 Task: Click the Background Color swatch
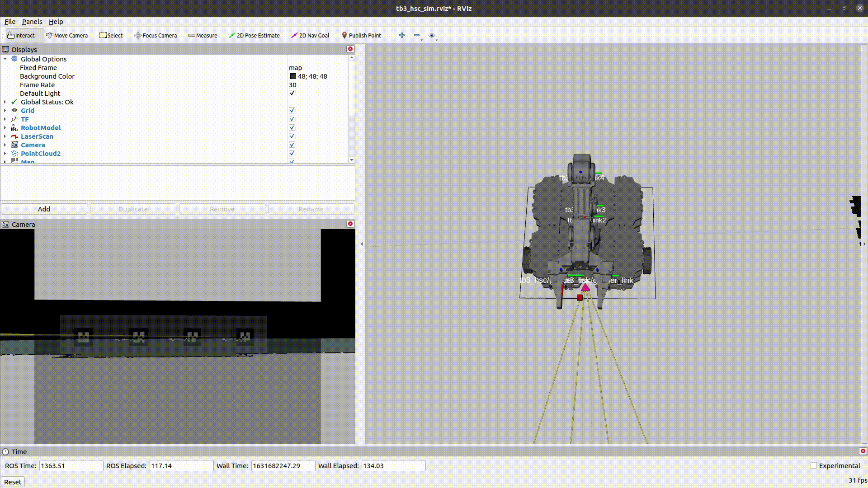coord(293,76)
